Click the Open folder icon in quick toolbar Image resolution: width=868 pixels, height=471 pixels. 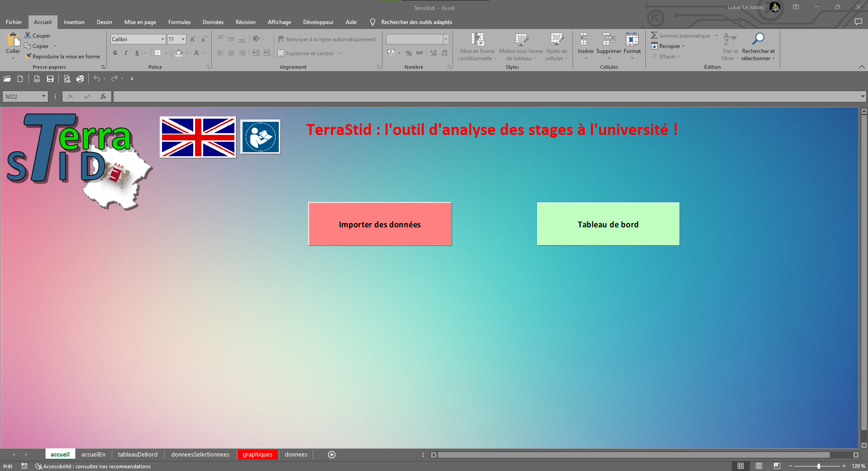tap(7, 79)
